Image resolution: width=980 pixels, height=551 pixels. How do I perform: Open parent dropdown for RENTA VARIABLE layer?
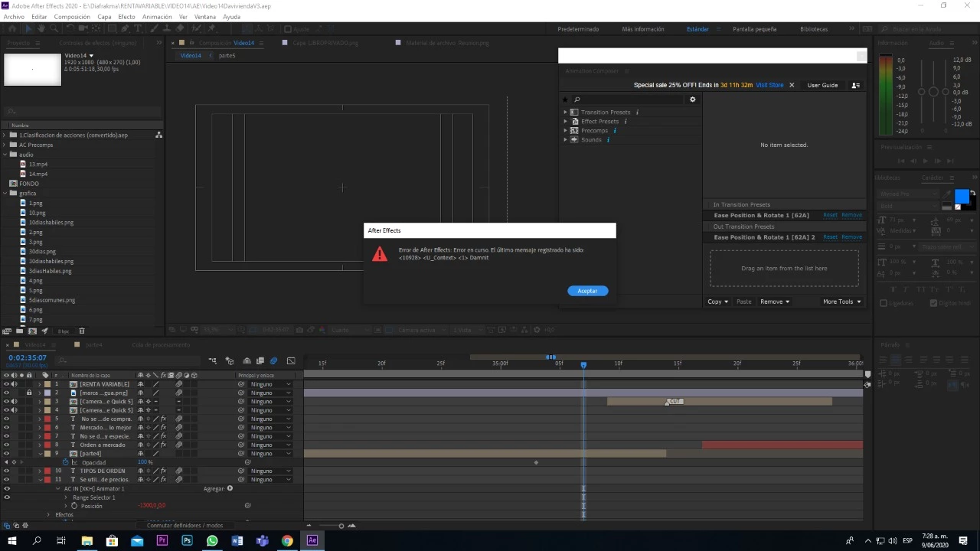click(x=270, y=384)
